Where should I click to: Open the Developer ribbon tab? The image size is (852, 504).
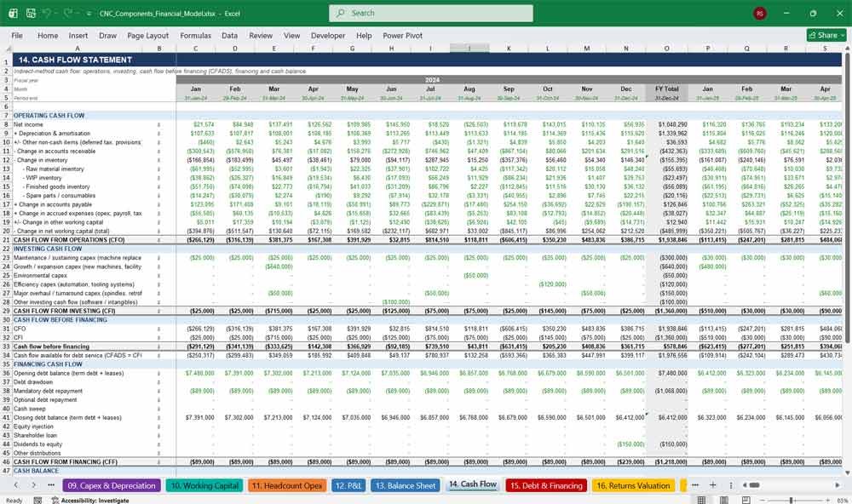point(328,35)
